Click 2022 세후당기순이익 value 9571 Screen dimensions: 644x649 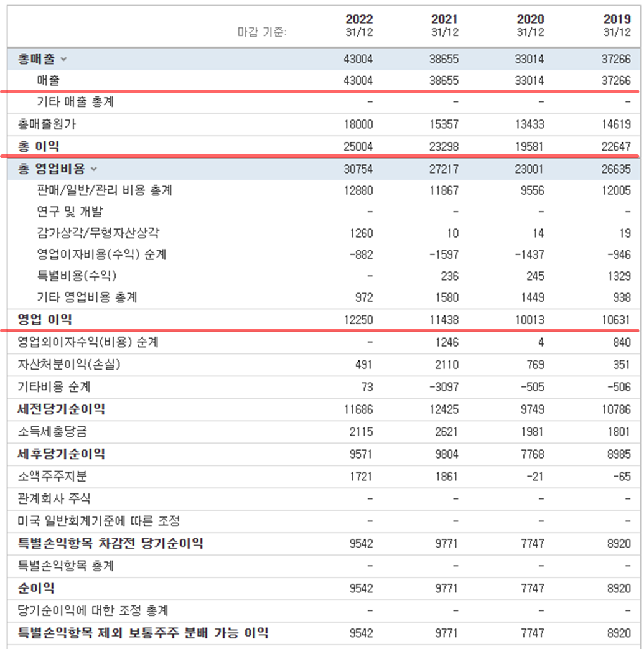(361, 454)
